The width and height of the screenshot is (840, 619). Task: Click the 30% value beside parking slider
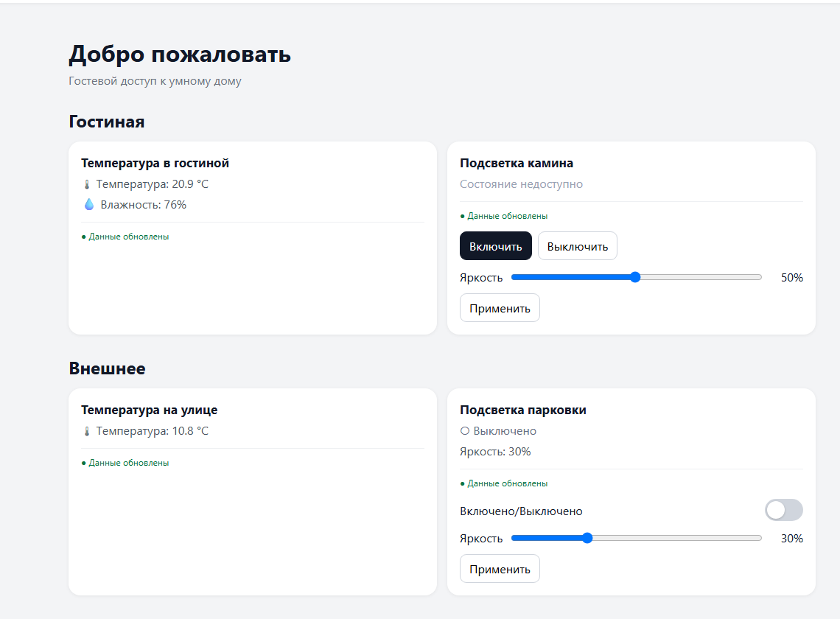[x=792, y=539]
